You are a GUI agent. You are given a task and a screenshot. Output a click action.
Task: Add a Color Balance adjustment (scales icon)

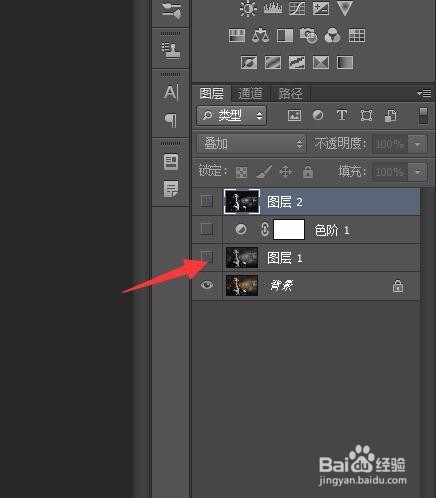(261, 35)
